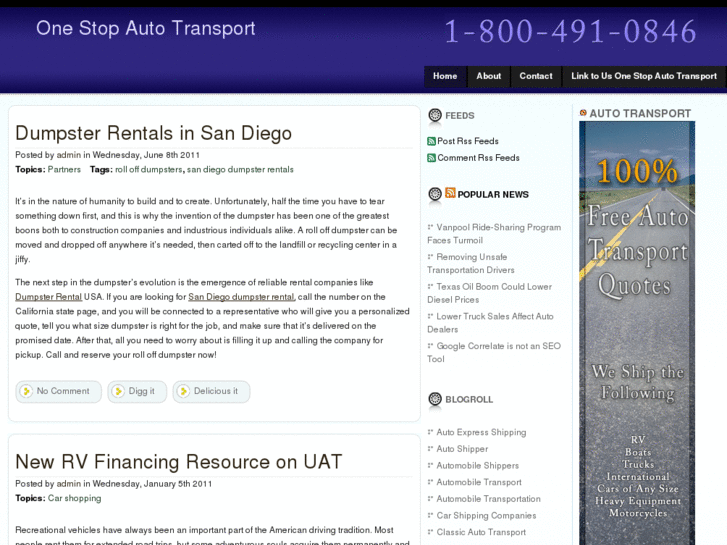This screenshot has width=727, height=545.
Task: Open the About page
Action: (x=489, y=76)
